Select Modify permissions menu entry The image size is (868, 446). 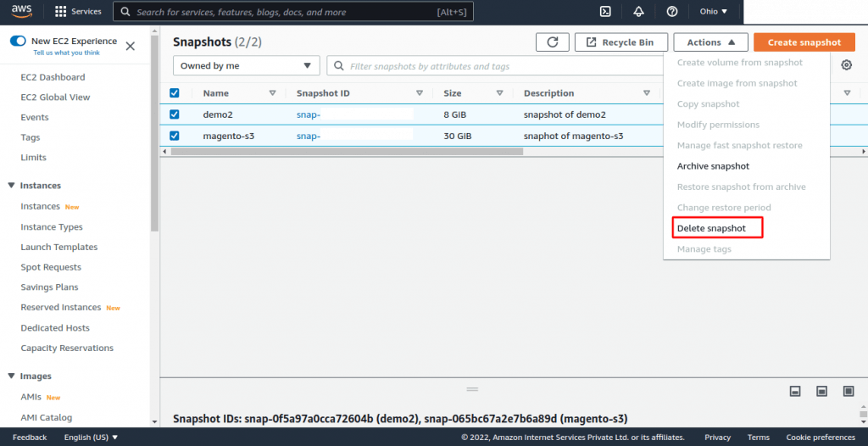coord(718,125)
